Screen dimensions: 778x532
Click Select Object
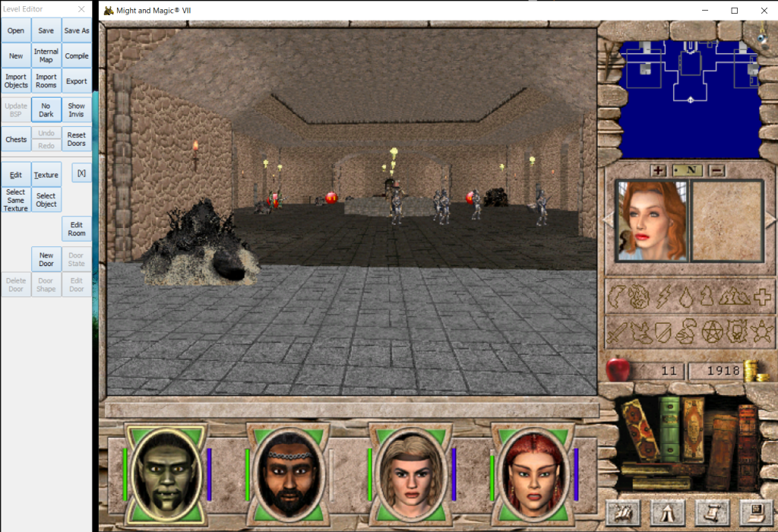point(46,200)
